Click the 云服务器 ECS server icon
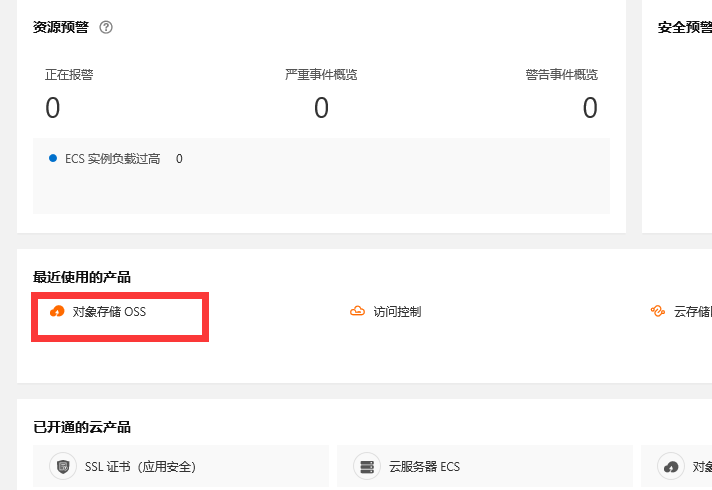Screen dimensions: 712x490 point(366,466)
